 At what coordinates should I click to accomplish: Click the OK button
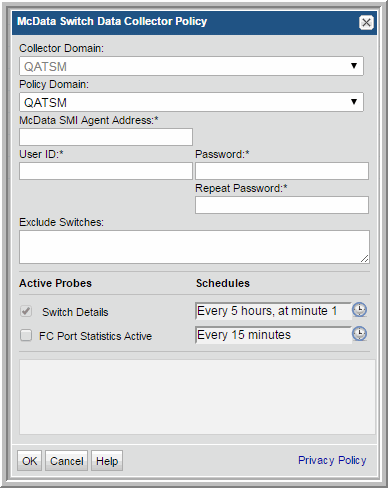[29, 461]
